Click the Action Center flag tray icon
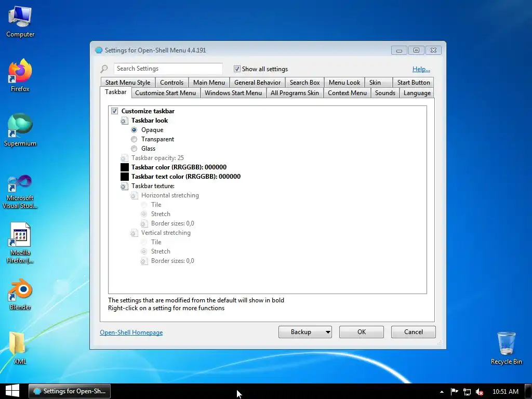 tap(454, 392)
